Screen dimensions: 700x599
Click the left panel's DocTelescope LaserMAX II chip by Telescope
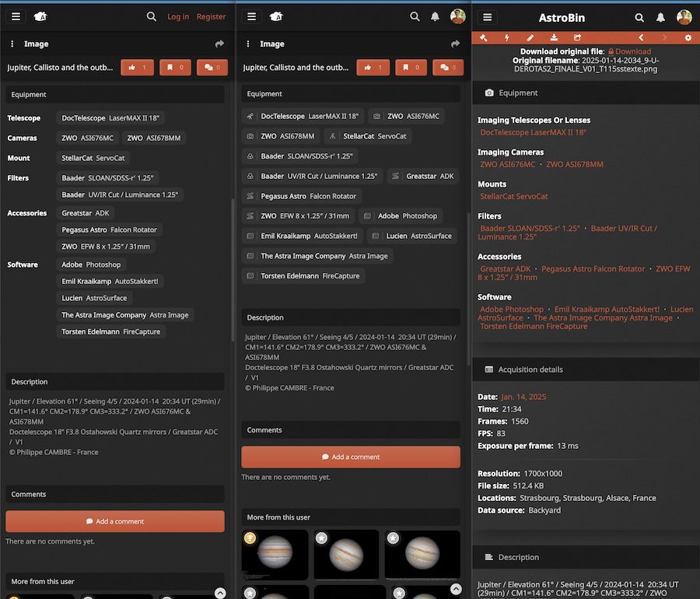coord(110,117)
